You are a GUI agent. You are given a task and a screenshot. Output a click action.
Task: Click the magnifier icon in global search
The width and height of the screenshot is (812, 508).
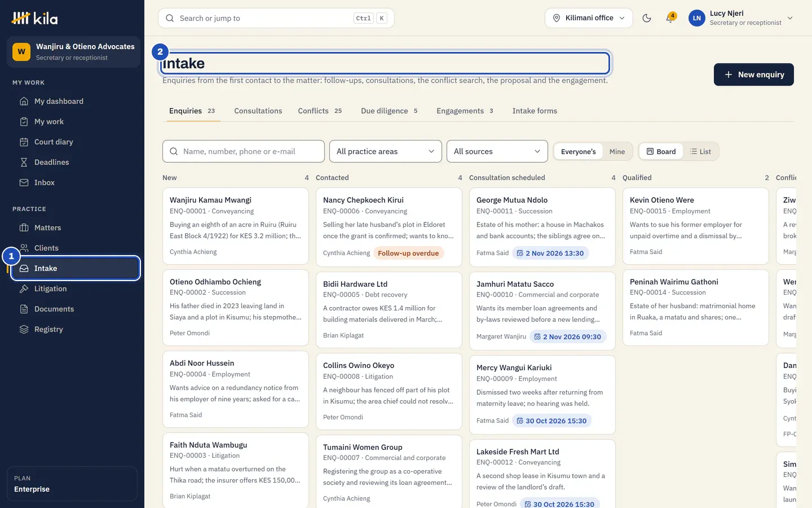(170, 18)
